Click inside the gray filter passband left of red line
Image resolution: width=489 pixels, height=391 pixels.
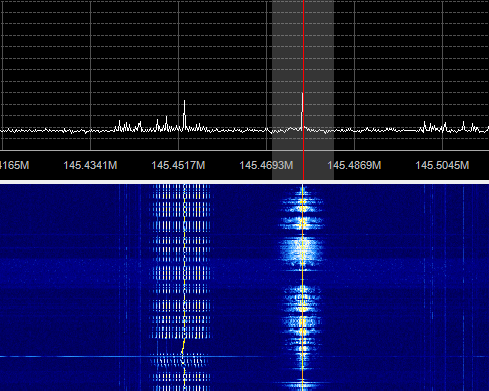[287, 67]
